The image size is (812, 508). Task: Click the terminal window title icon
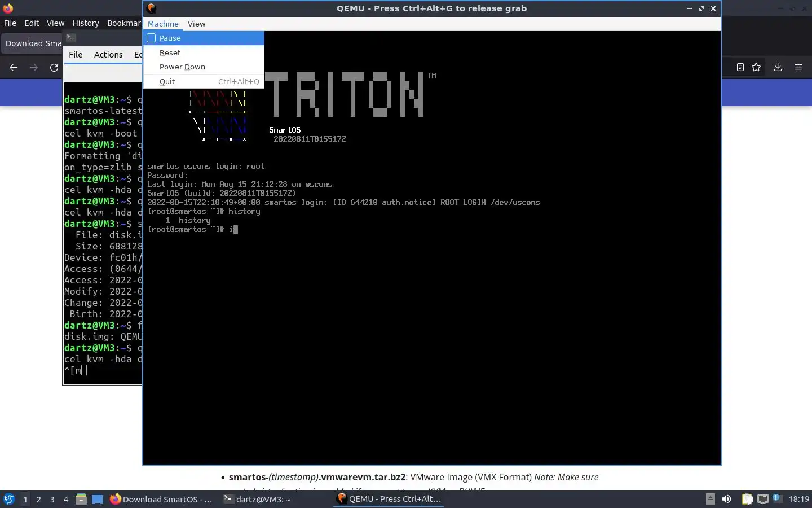pos(70,38)
